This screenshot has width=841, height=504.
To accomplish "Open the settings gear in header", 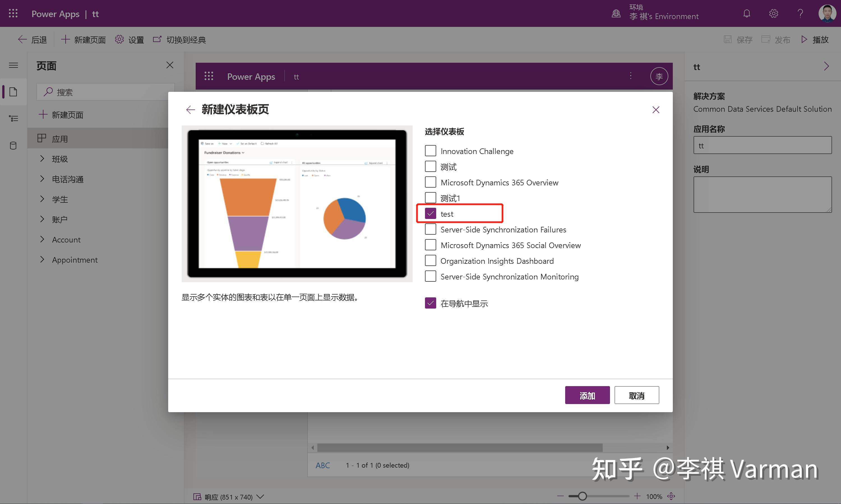I will click(x=773, y=14).
